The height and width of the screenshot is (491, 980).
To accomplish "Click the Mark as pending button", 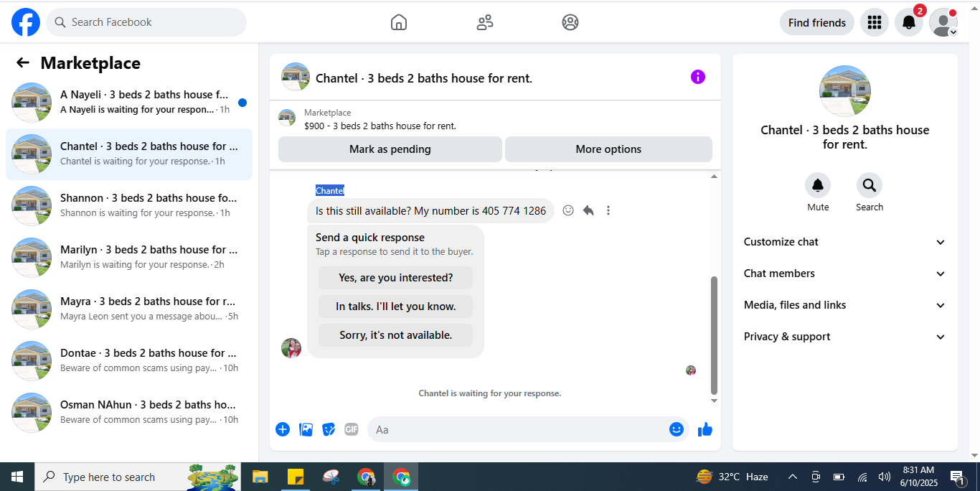I will (390, 149).
